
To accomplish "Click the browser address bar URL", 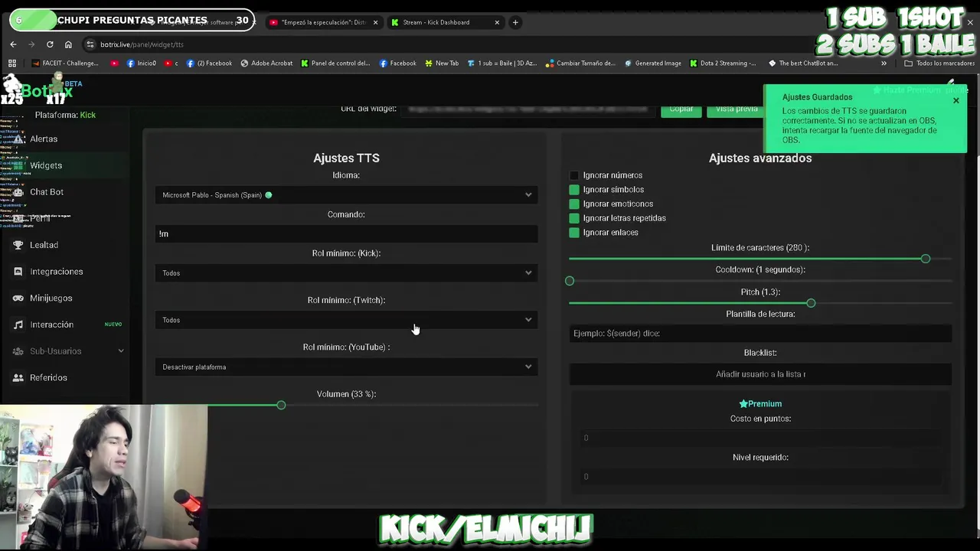I will [x=142, y=44].
